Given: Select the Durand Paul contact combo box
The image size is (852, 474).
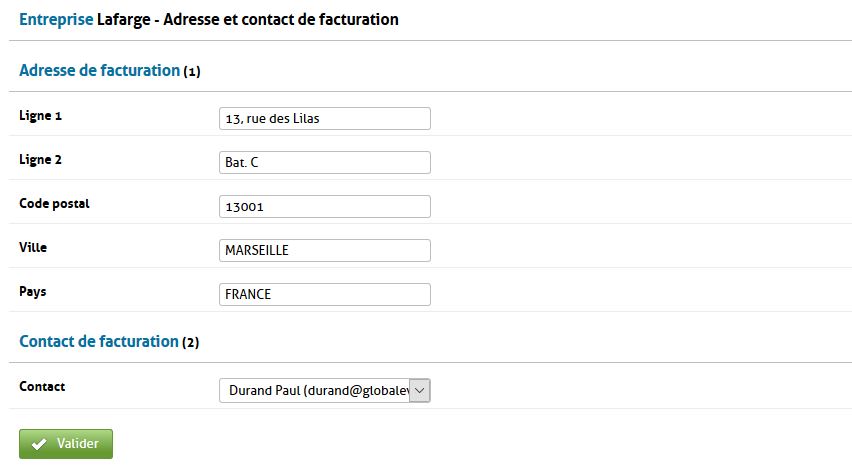Looking at the screenshot, I should 314,390.
